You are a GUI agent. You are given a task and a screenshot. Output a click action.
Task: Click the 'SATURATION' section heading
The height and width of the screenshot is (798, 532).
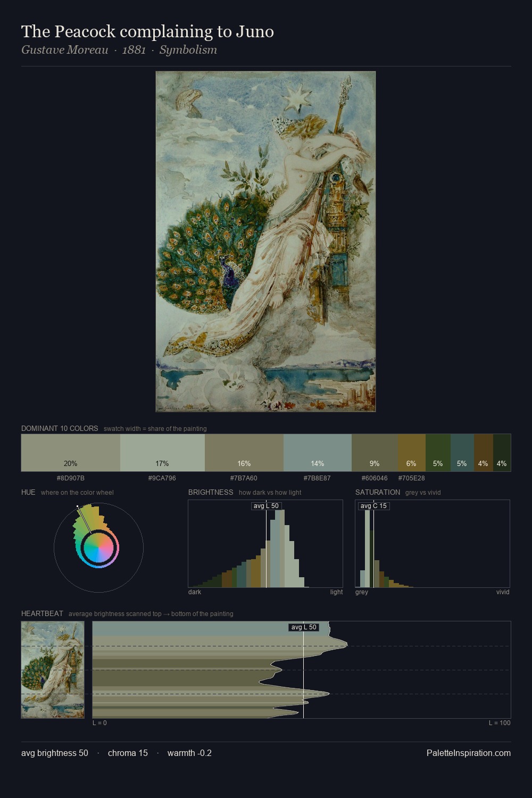click(x=378, y=493)
